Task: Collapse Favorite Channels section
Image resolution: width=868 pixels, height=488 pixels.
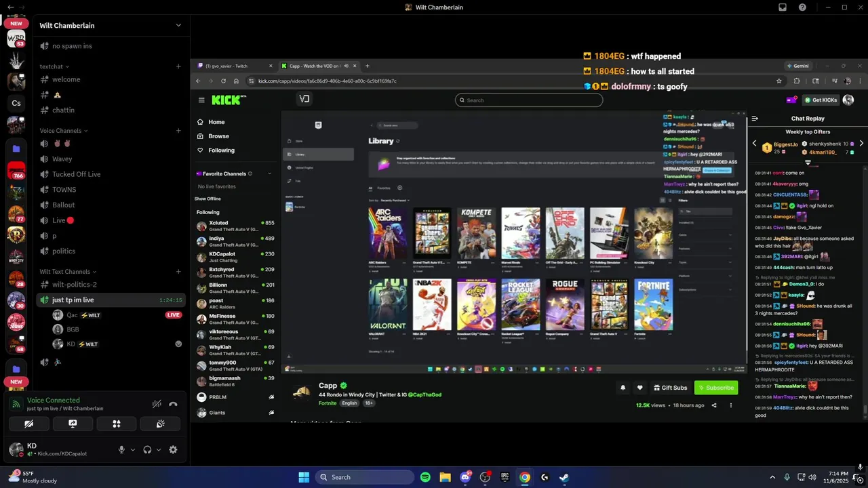Action: [269, 174]
